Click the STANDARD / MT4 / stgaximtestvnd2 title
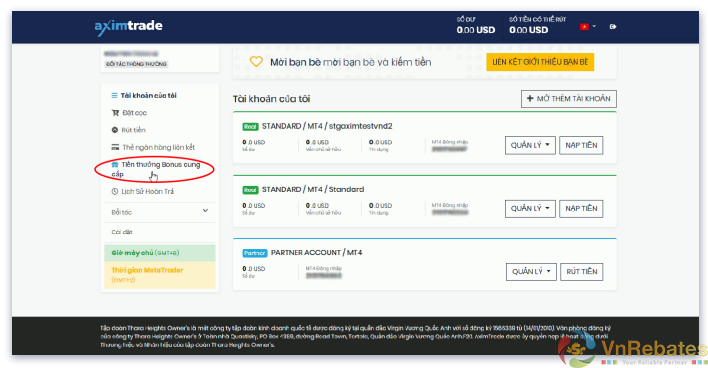The width and height of the screenshot is (708, 368). point(327,126)
